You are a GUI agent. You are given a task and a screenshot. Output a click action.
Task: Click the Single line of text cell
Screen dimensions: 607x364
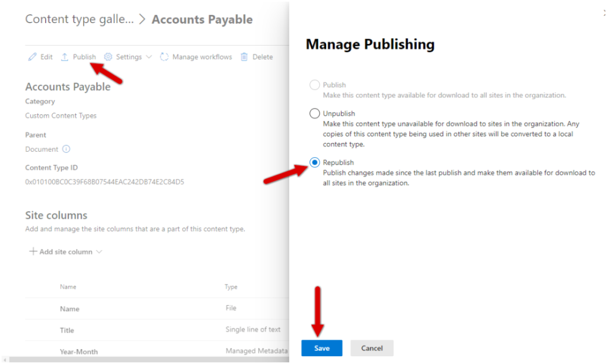pos(253,330)
